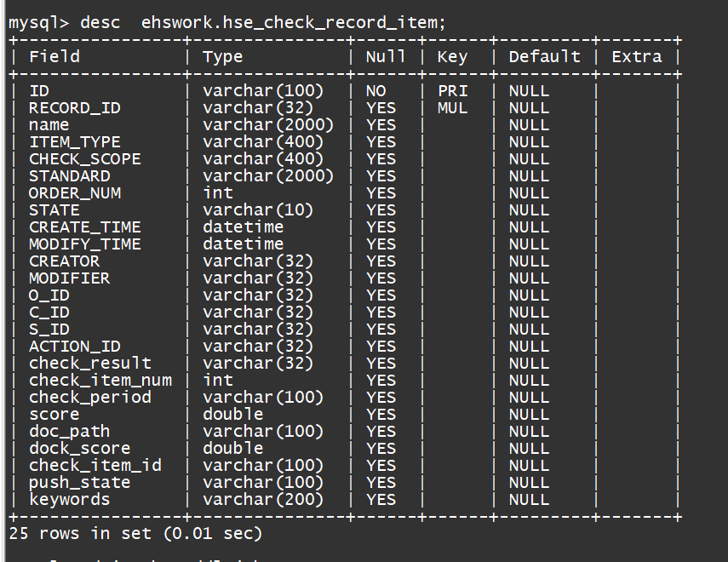Click the RECORD_ID field name

(x=75, y=108)
